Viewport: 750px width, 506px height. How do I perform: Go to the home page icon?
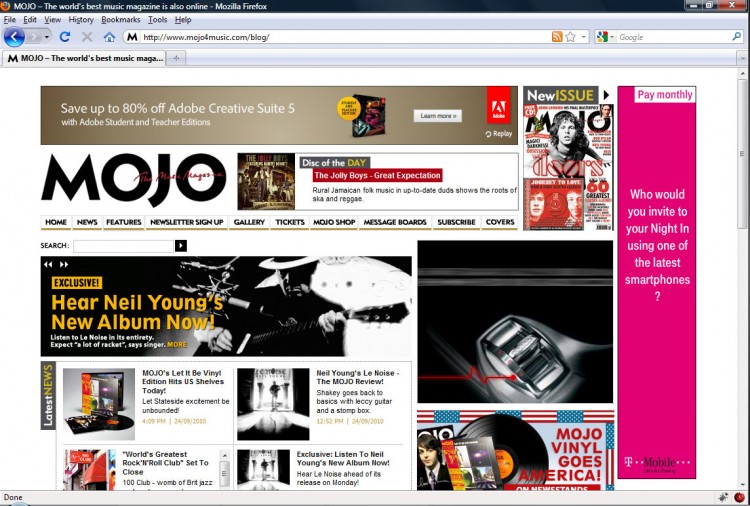(x=109, y=37)
